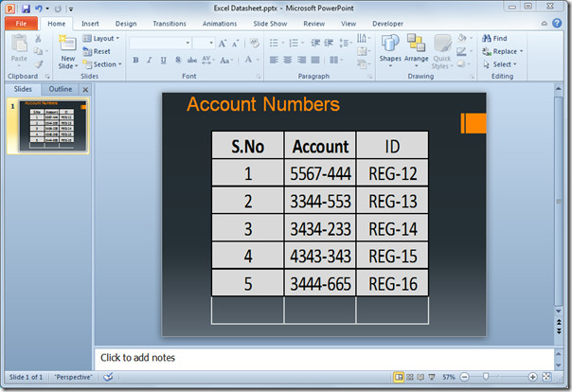Toggle Italic formatting

pyautogui.click(x=150, y=61)
